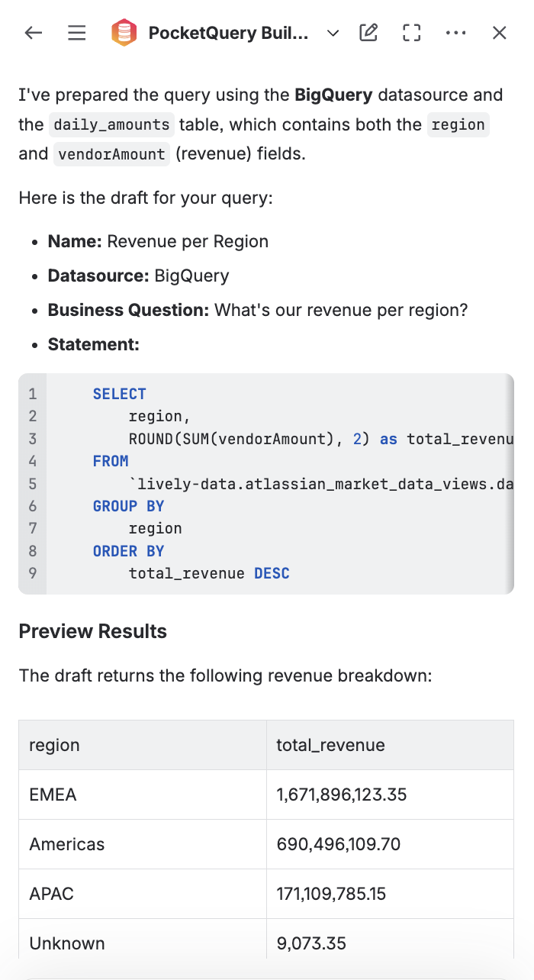
Task: Click the Business Question bullet line
Action: 258,310
